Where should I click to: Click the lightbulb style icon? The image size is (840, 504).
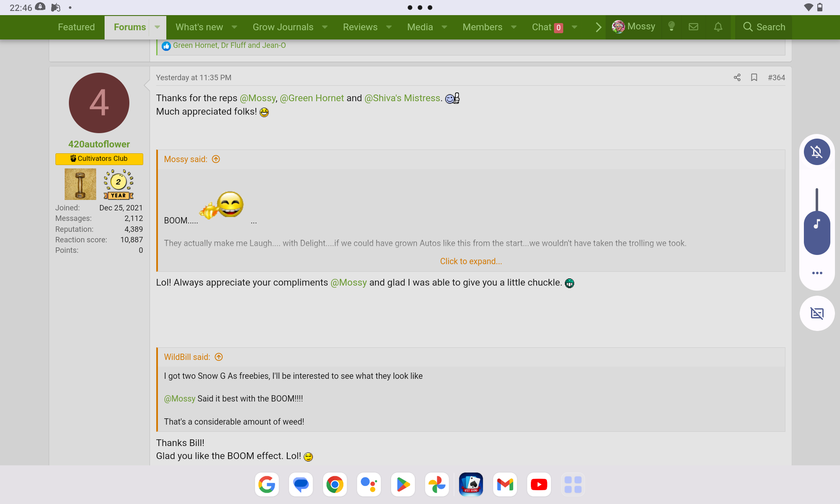click(671, 27)
